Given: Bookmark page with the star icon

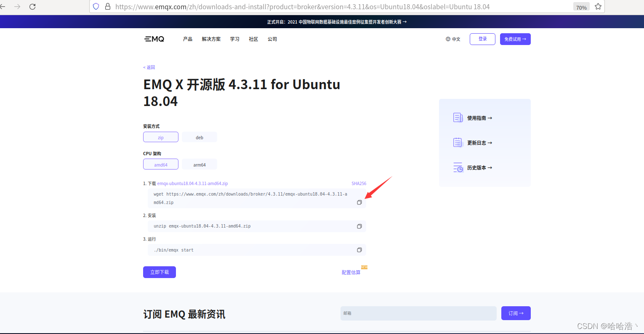Looking at the screenshot, I should pyautogui.click(x=598, y=7).
